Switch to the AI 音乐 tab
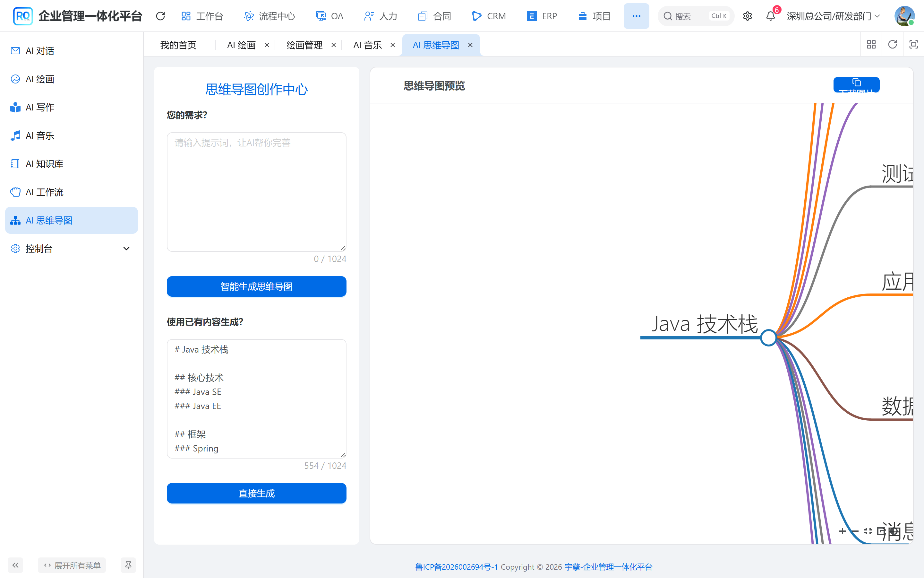Screen dimensions: 924x578 367,45
